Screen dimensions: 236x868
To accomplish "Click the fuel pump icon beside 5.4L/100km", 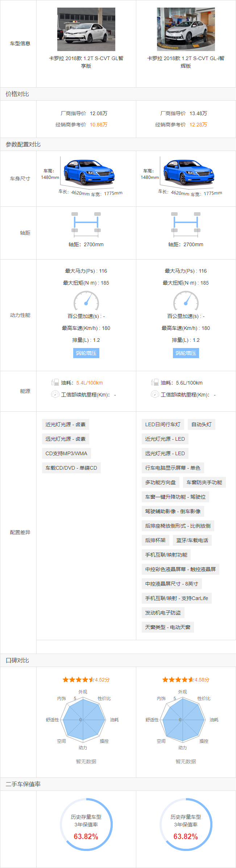I will point(55,382).
